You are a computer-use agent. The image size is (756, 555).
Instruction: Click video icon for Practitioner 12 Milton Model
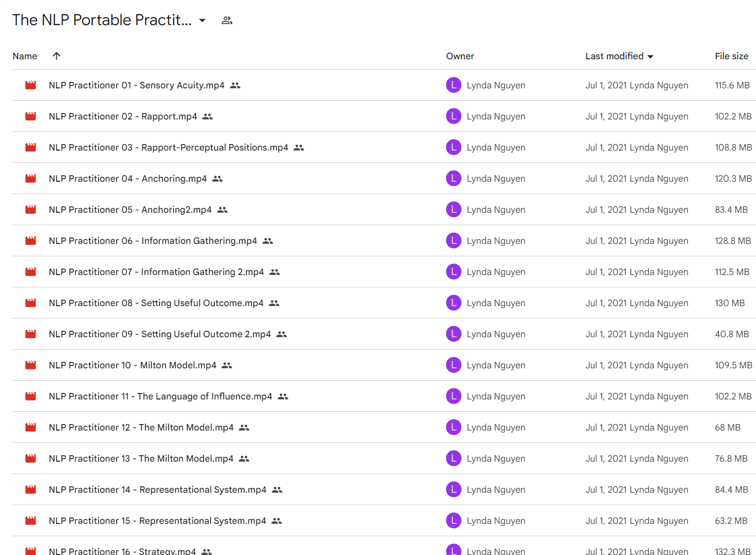pos(31,428)
